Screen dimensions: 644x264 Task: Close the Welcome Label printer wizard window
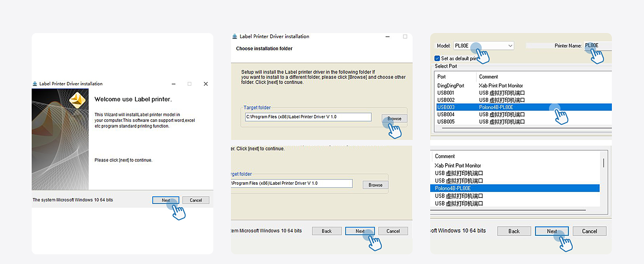click(205, 84)
